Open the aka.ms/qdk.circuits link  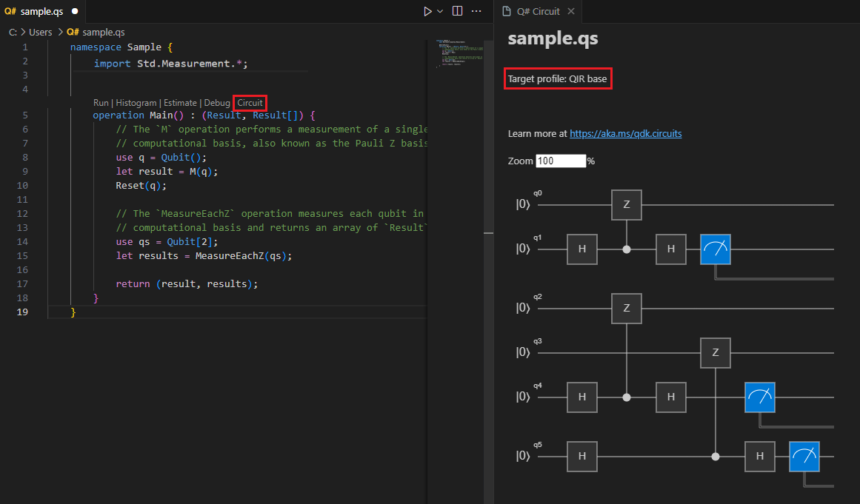pos(625,134)
